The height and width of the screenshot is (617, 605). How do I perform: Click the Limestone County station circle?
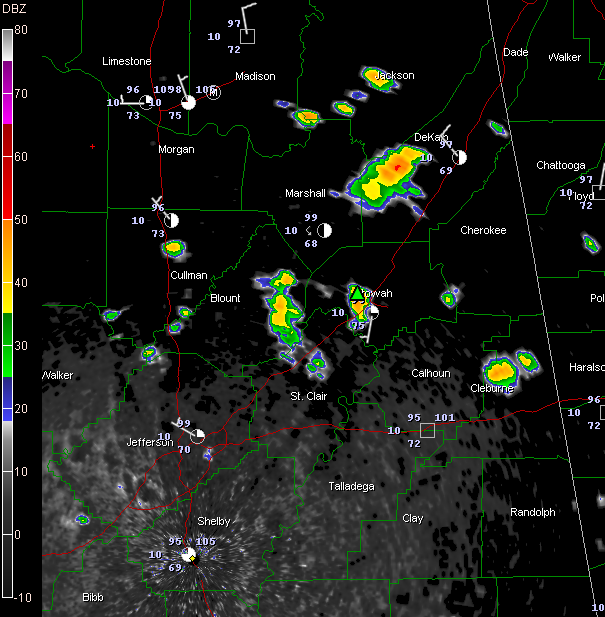(147, 101)
